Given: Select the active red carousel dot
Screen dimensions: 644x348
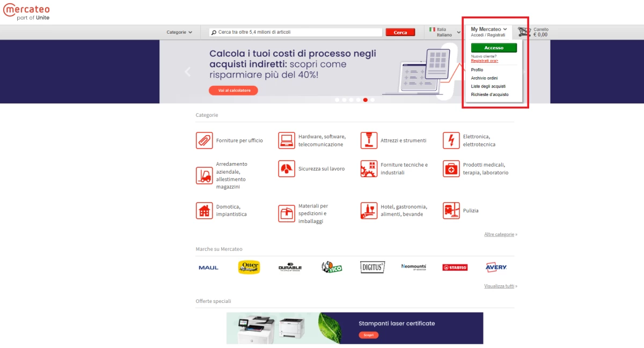Looking at the screenshot, I should point(365,100).
